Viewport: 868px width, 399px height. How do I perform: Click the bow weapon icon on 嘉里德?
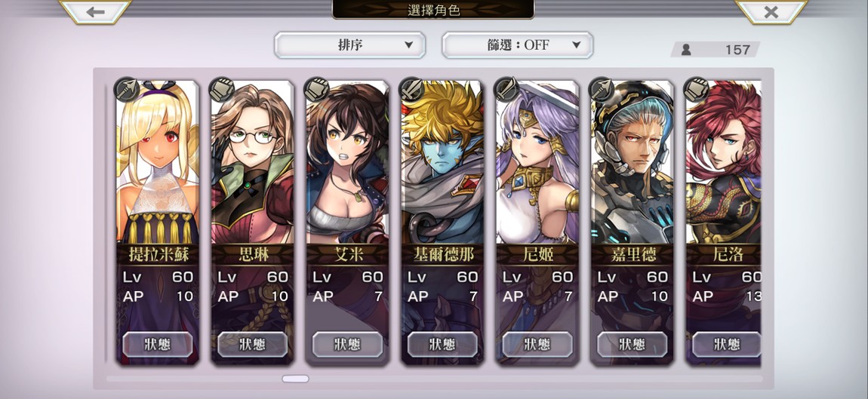pos(601,89)
